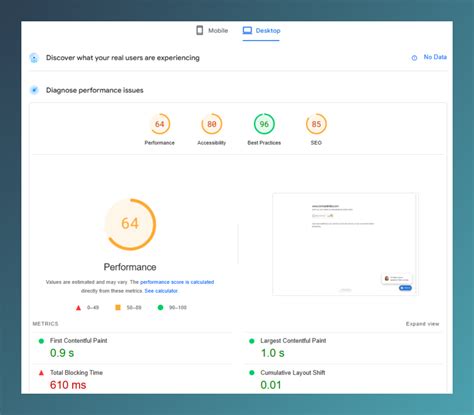This screenshot has width=474, height=415.
Task: Click the page screenshot thumbnail
Action: click(345, 244)
